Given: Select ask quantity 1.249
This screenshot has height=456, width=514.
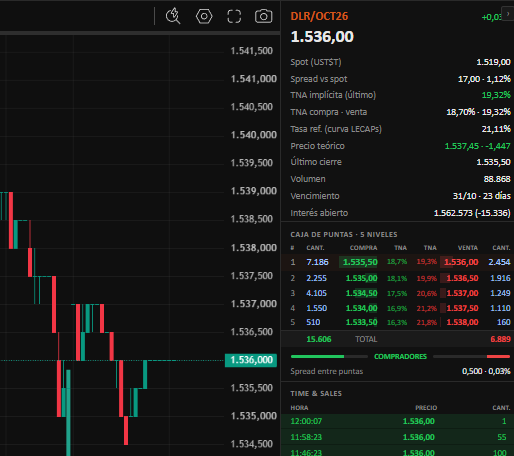Looking at the screenshot, I should point(500,293).
